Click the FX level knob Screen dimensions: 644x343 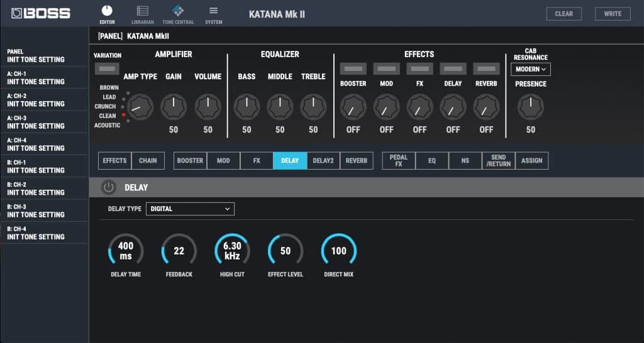click(419, 107)
